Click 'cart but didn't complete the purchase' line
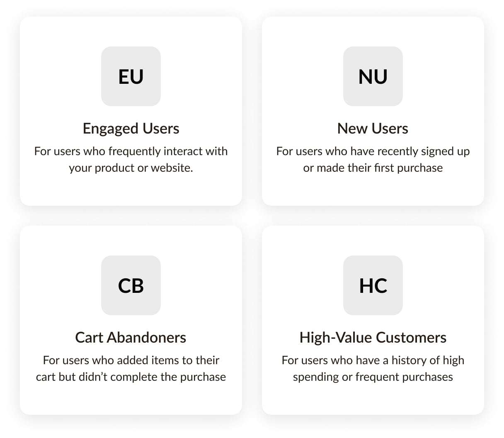This screenshot has height=438, width=504. (131, 377)
